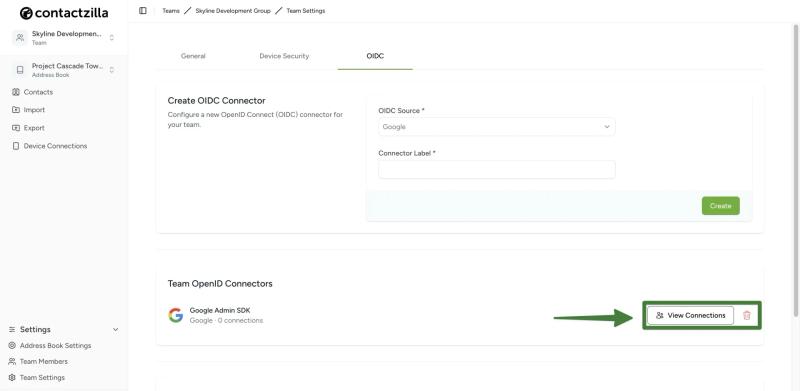Click the address book icon beside Project Cascade
This screenshot has width=800, height=391.
pos(19,70)
